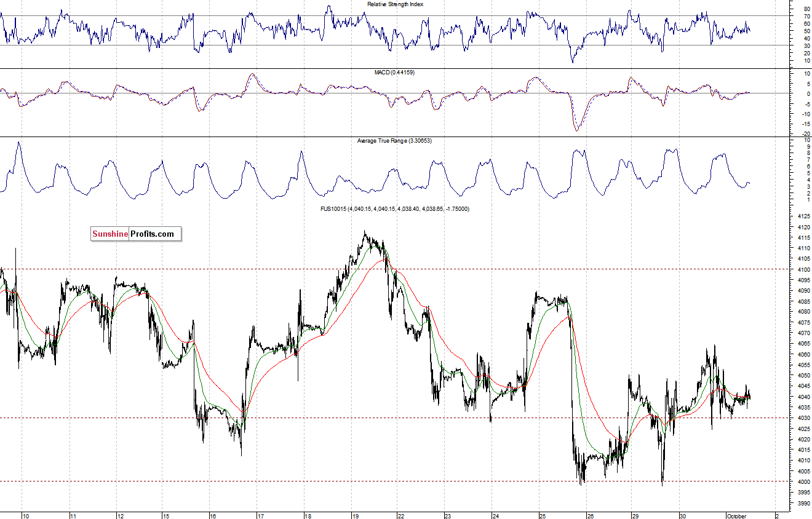Select date label 18 on the time axis

pyautogui.click(x=308, y=516)
